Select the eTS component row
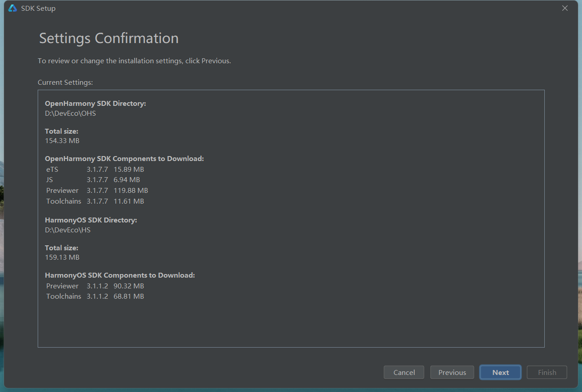Screen dimensions: 582x392 pos(95,170)
